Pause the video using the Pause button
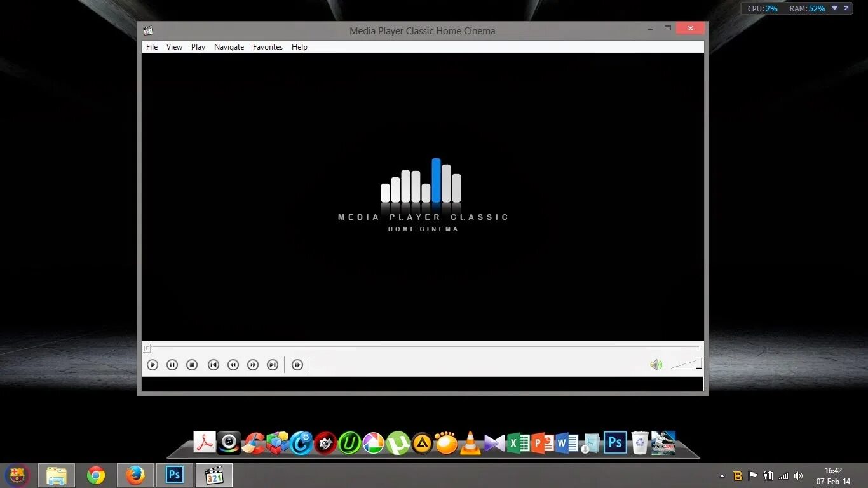 [172, 365]
